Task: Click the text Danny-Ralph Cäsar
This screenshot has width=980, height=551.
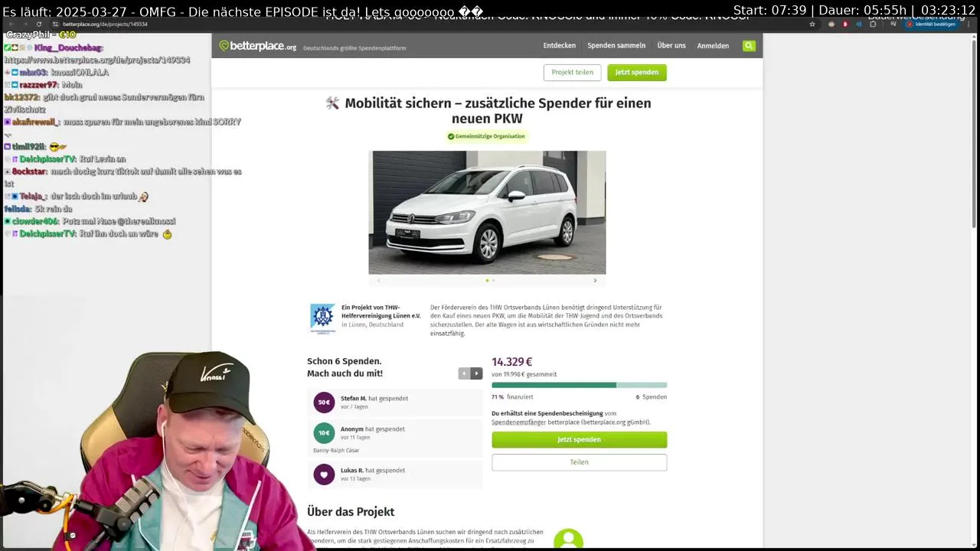Action: click(x=336, y=451)
